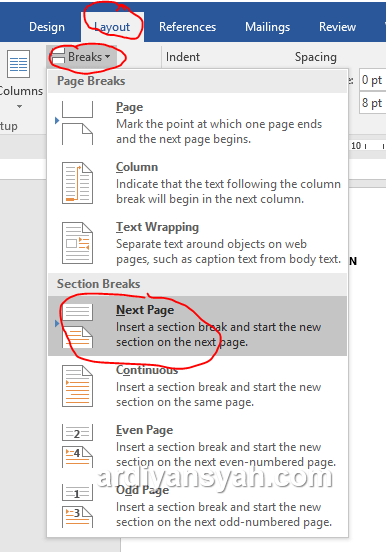Click the 0 pt spacing field
Image resolution: width=386 pixels, height=552 pixels.
point(373,80)
